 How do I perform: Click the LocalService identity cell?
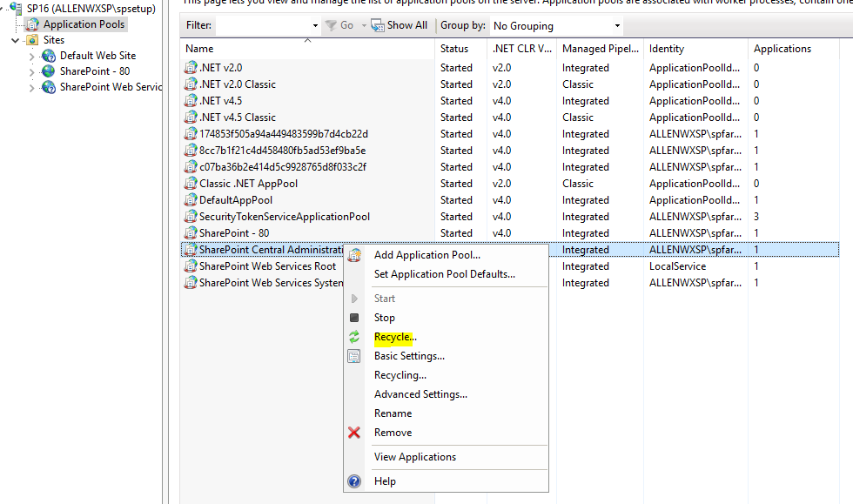pyautogui.click(x=677, y=266)
